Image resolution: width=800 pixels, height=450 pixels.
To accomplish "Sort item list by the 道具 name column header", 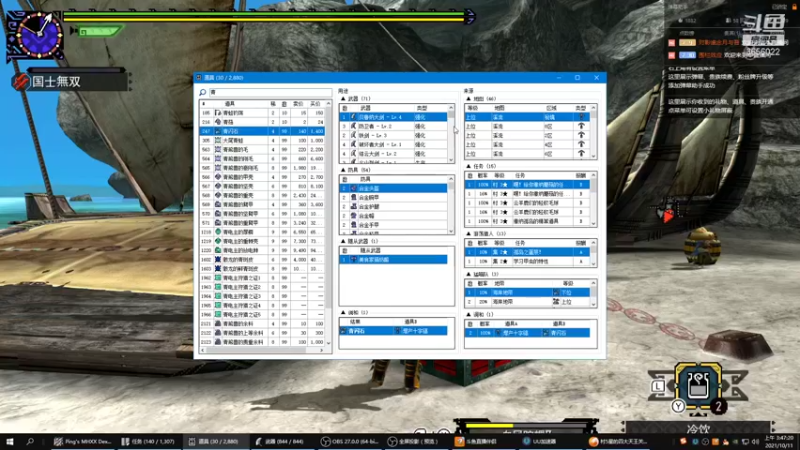I will 230,104.
